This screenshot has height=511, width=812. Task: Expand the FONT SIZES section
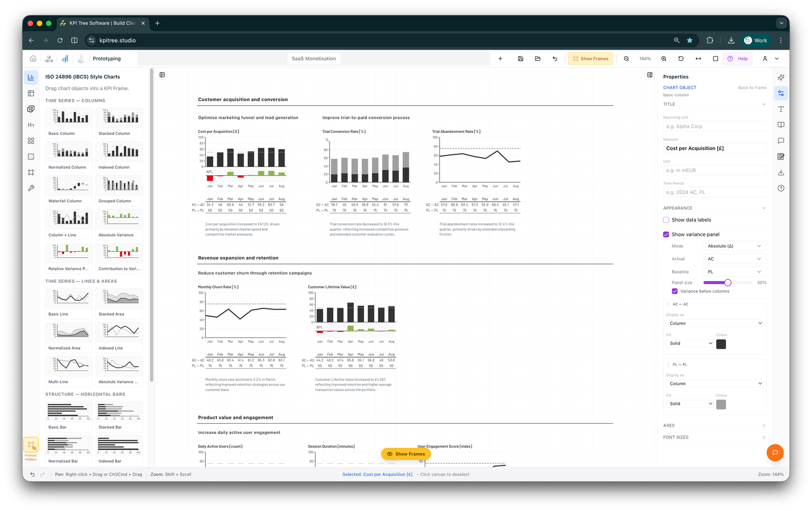pos(715,437)
